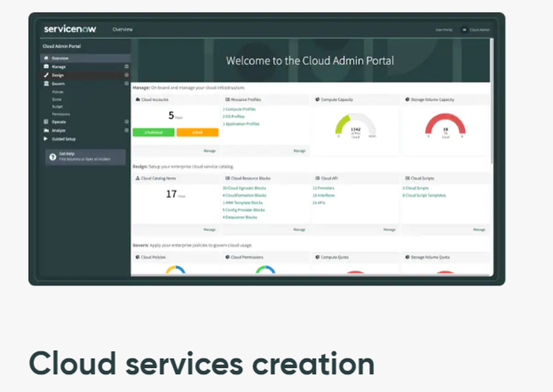
Task: Click the Cloud Catalog Items header icon
Action: (x=138, y=178)
